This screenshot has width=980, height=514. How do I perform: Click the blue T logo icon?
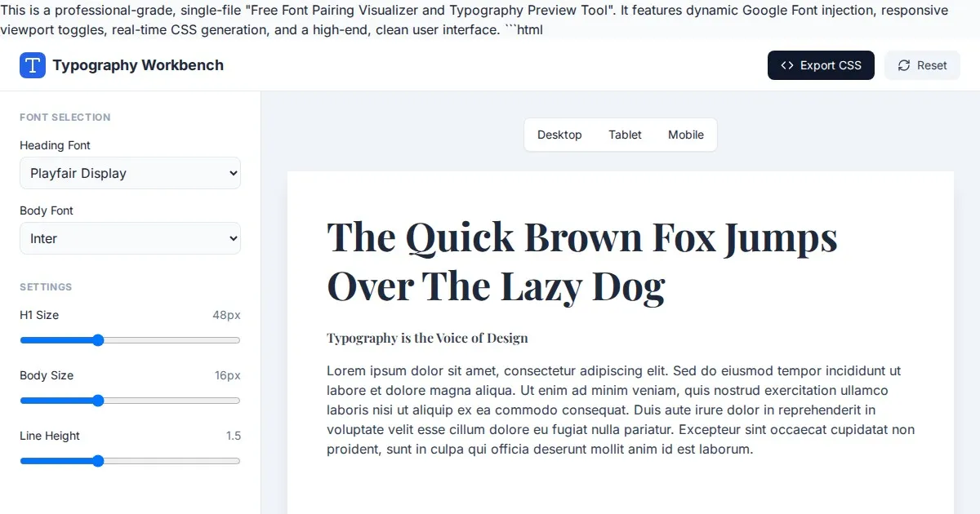point(33,65)
